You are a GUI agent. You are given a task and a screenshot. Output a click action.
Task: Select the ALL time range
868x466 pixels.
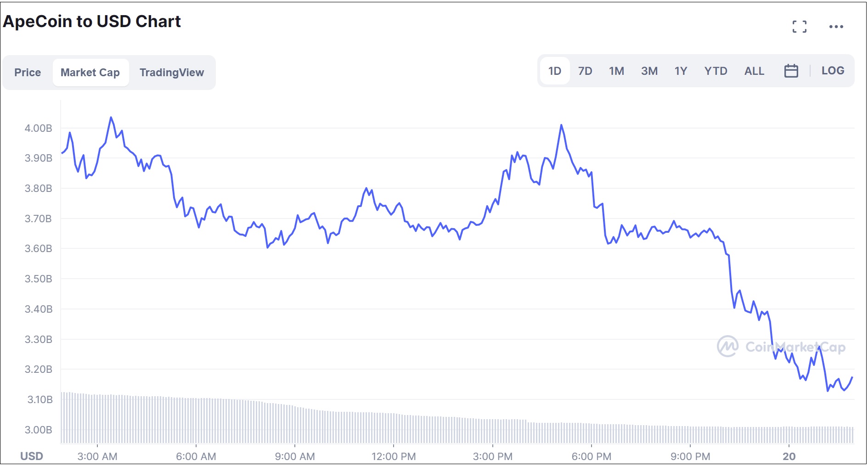(754, 71)
